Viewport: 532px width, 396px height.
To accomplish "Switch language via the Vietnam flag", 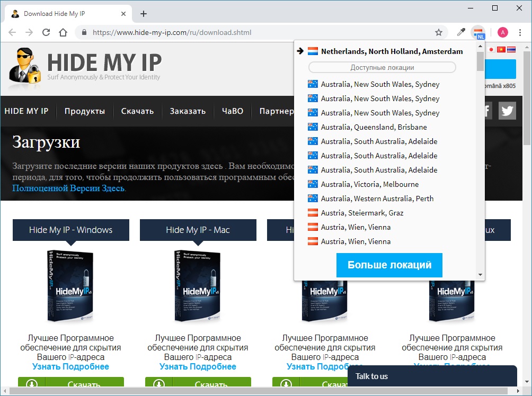I will (x=501, y=50).
